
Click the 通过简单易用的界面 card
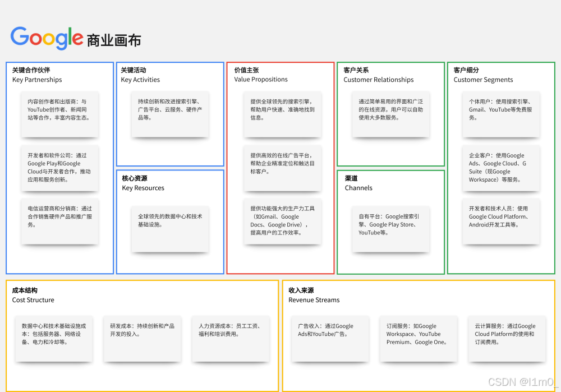click(x=390, y=115)
